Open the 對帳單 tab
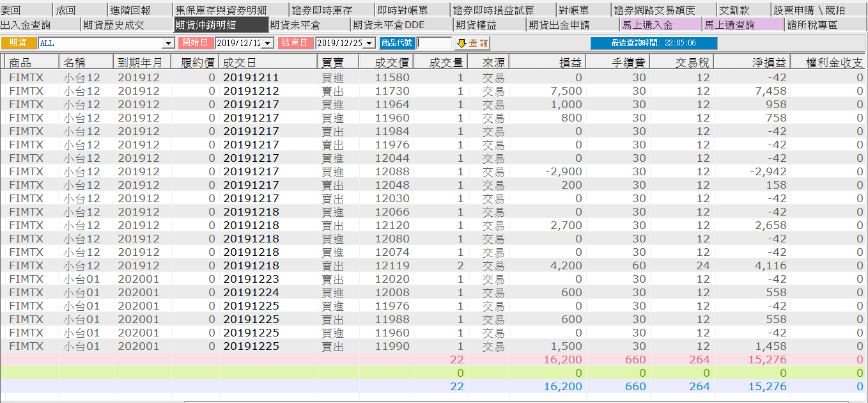The width and height of the screenshot is (868, 403). point(583,10)
